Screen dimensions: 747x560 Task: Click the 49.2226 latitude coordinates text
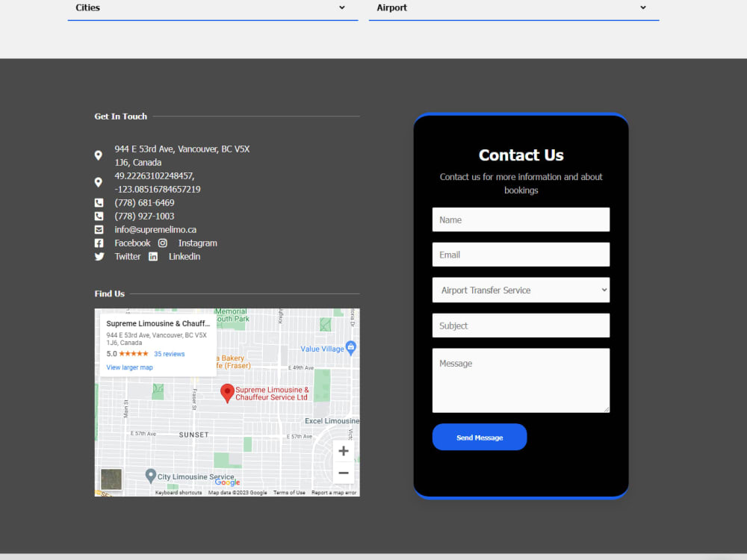(x=157, y=182)
